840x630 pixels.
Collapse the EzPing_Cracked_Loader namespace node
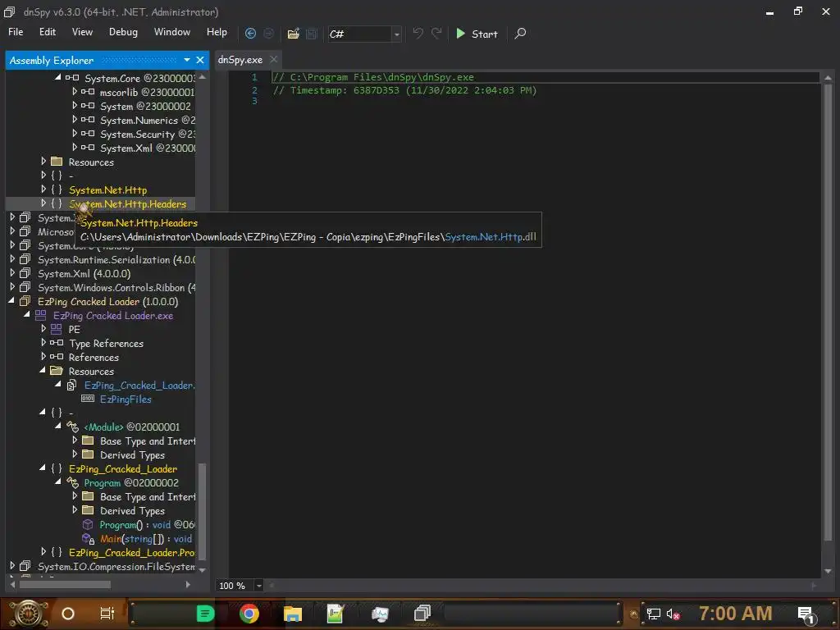(43, 468)
